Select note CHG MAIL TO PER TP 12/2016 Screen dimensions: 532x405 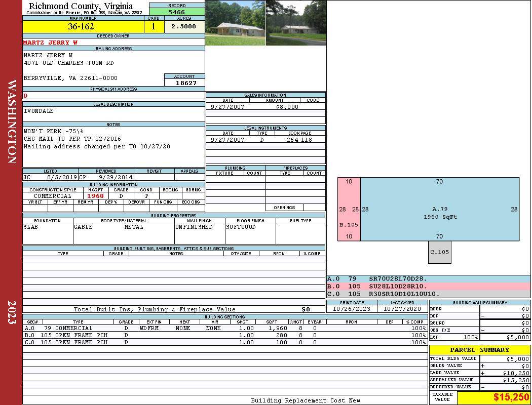tap(72, 139)
